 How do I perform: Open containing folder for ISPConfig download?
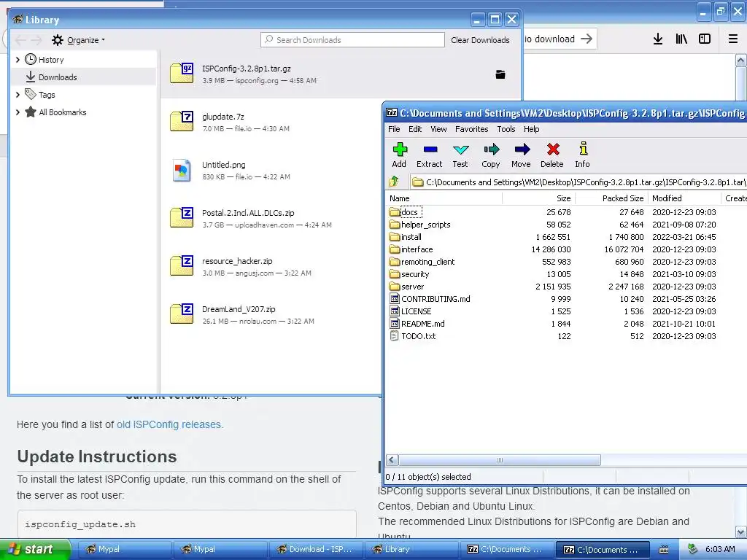[500, 74]
